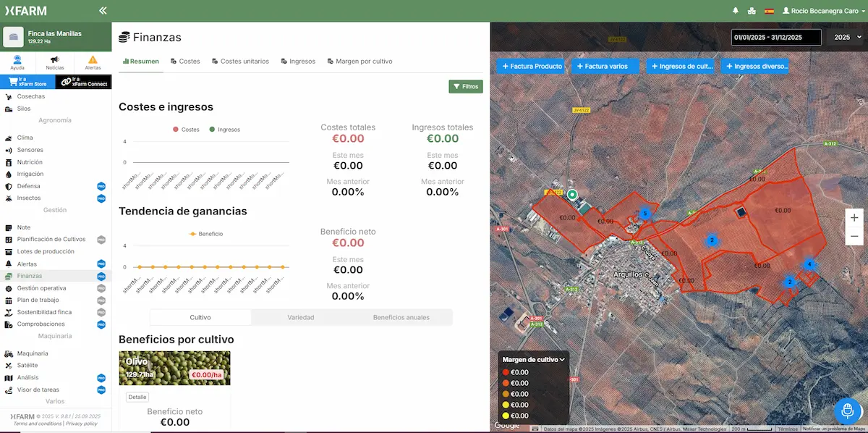
Task: Open Rocío Bocanegra Caro user menu
Action: pos(822,11)
